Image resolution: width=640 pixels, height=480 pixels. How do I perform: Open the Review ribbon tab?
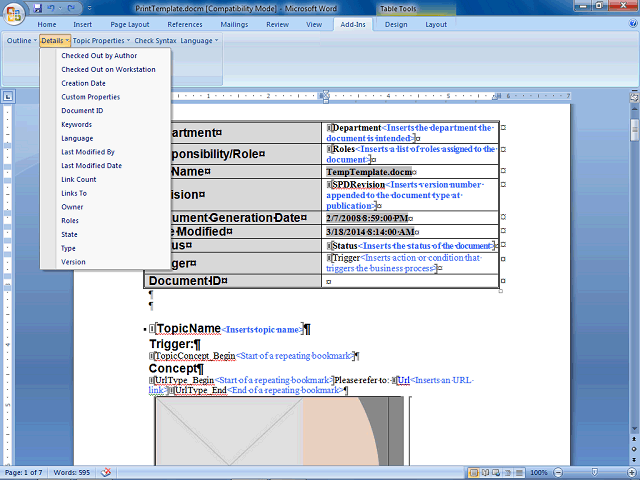tap(278, 24)
